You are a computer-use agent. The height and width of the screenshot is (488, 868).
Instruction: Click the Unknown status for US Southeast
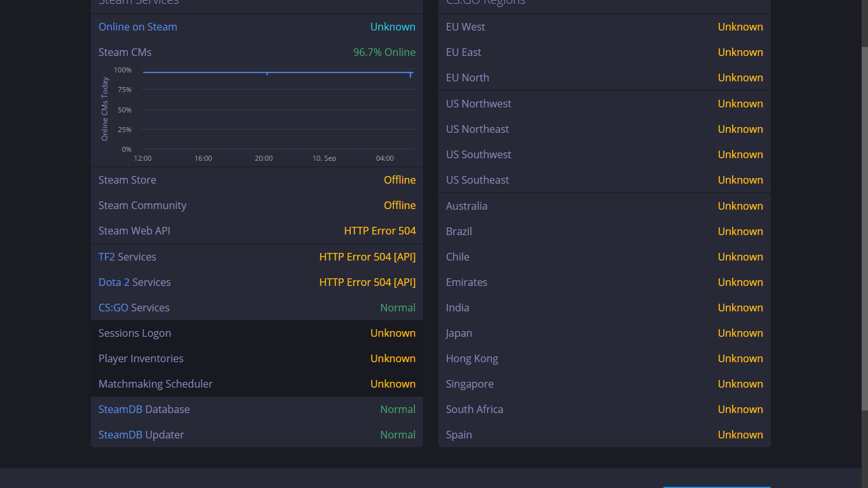tap(740, 180)
